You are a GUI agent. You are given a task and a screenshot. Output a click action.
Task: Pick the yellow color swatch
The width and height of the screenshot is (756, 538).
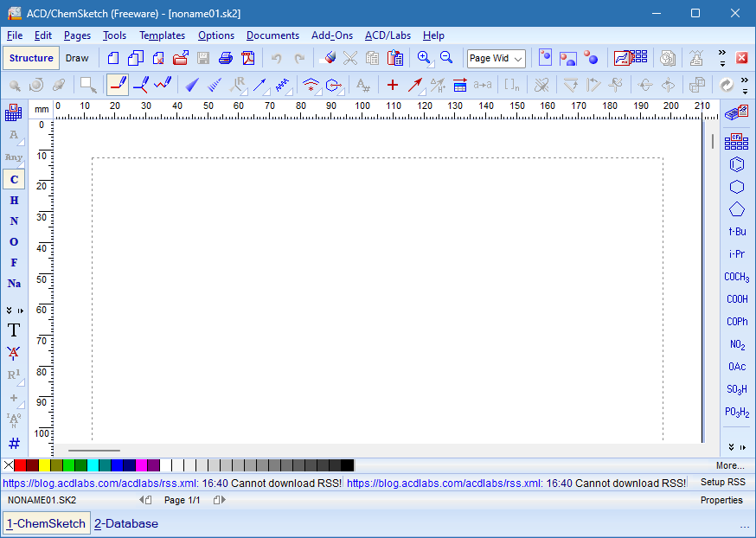[x=44, y=465]
